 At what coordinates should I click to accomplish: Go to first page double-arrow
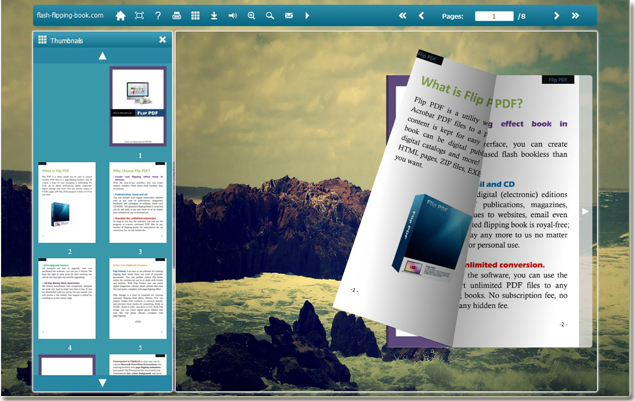(403, 16)
